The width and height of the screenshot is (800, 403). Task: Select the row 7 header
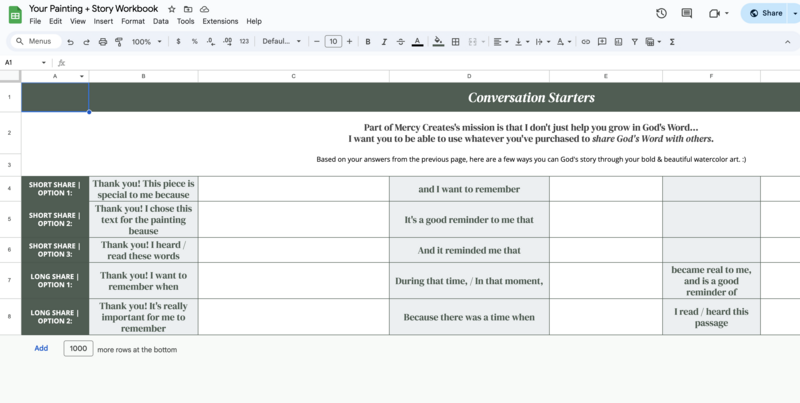point(10,280)
